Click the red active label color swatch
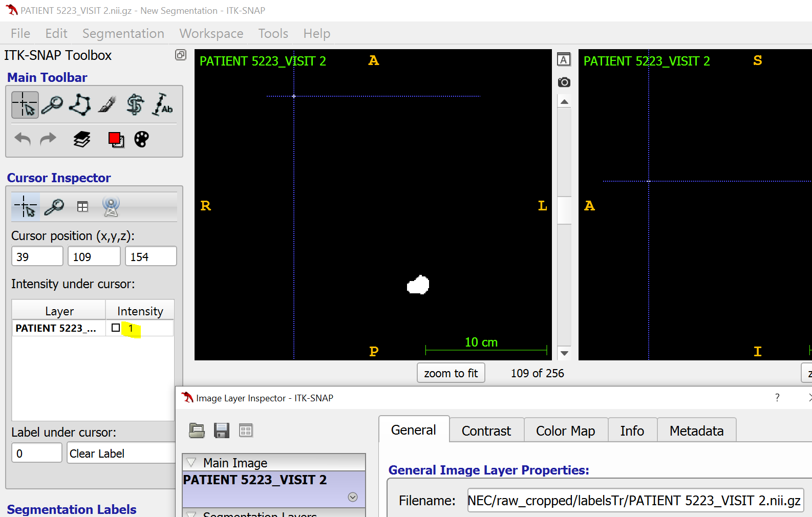812x517 pixels. coord(116,139)
